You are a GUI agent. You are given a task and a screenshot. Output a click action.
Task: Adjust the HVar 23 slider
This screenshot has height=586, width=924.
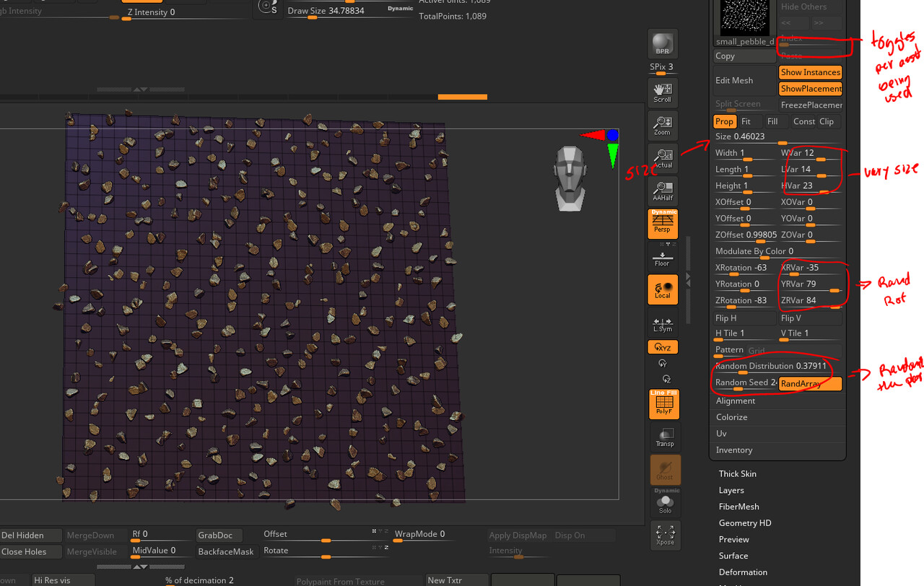pos(811,186)
